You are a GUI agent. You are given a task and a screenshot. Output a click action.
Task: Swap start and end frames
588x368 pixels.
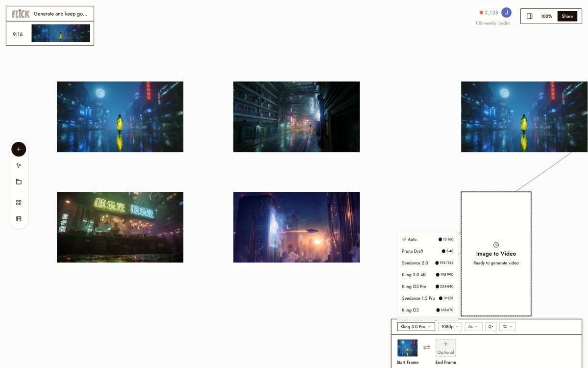click(426, 347)
